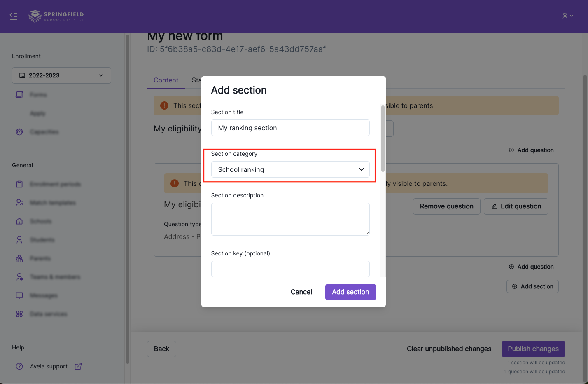Collapse the sidebar with the top-left menu icon
The width and height of the screenshot is (588, 384).
(x=14, y=16)
